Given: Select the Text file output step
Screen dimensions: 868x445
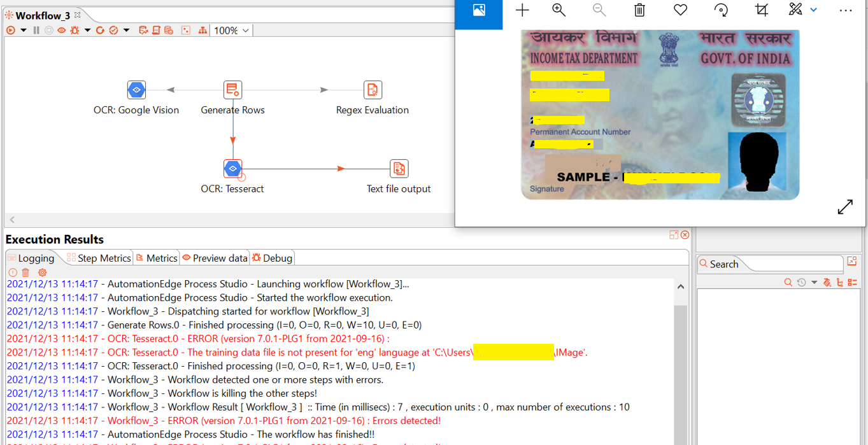Looking at the screenshot, I should click(399, 169).
